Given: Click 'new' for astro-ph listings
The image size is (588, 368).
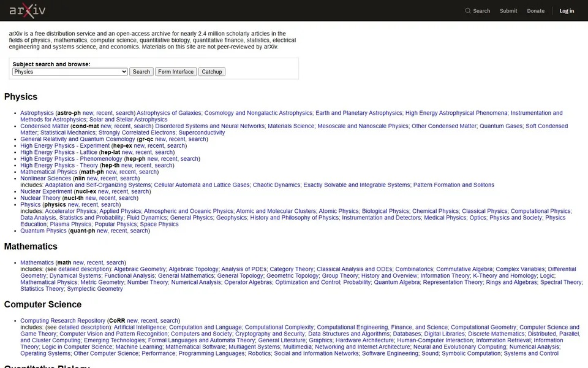Looking at the screenshot, I should pos(88,113).
